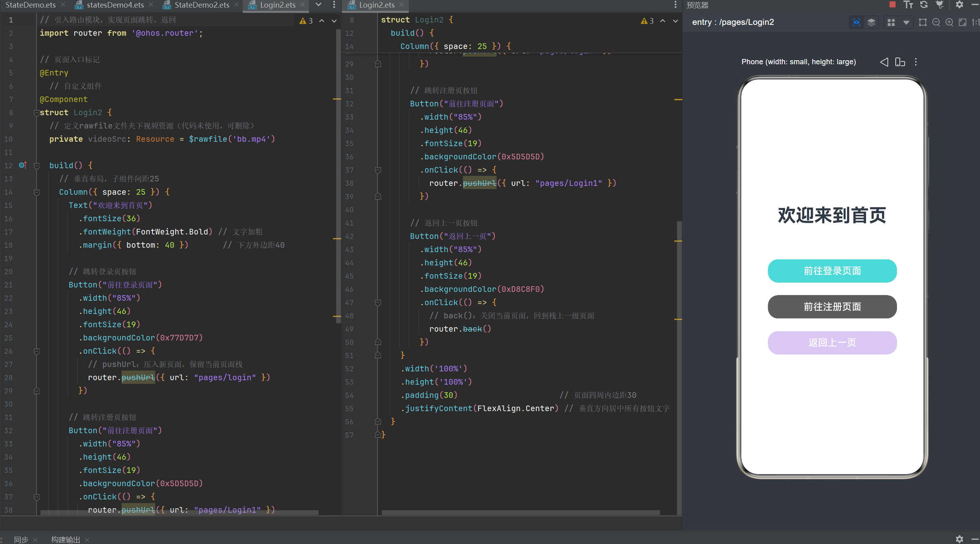980x544 pixels.
Task: Open the device profile dropdown arrow
Action: coord(906,22)
